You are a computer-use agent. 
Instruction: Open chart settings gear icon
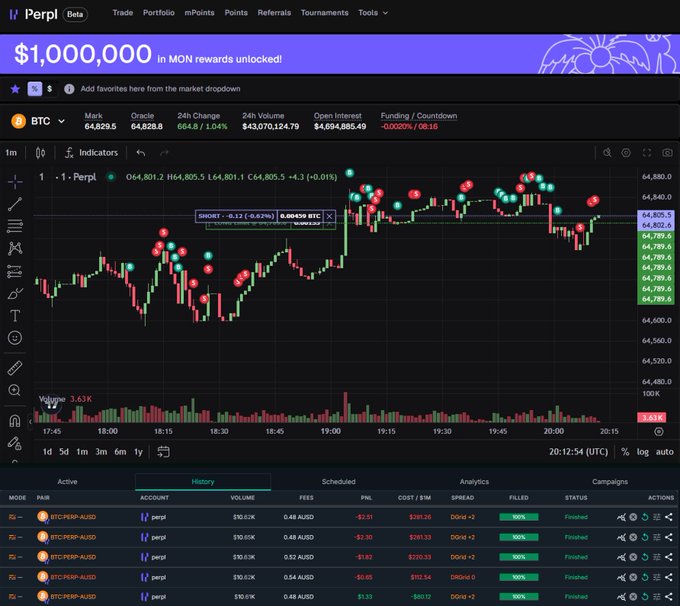pyautogui.click(x=626, y=153)
